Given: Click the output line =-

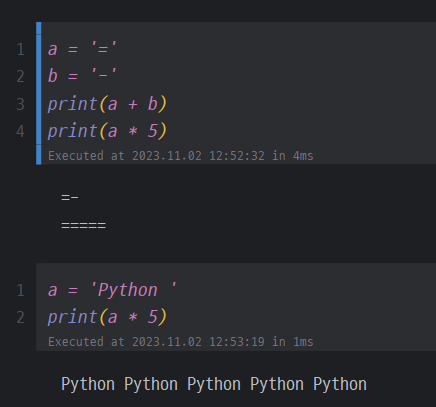Looking at the screenshot, I should click(70, 198).
